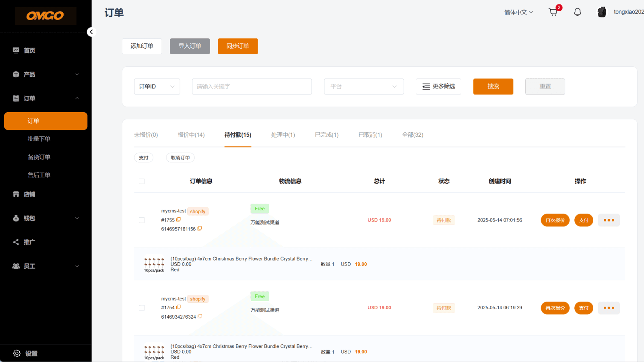This screenshot has width=644, height=362.
Task: Open more actions menu for order #1755
Action: (x=609, y=220)
